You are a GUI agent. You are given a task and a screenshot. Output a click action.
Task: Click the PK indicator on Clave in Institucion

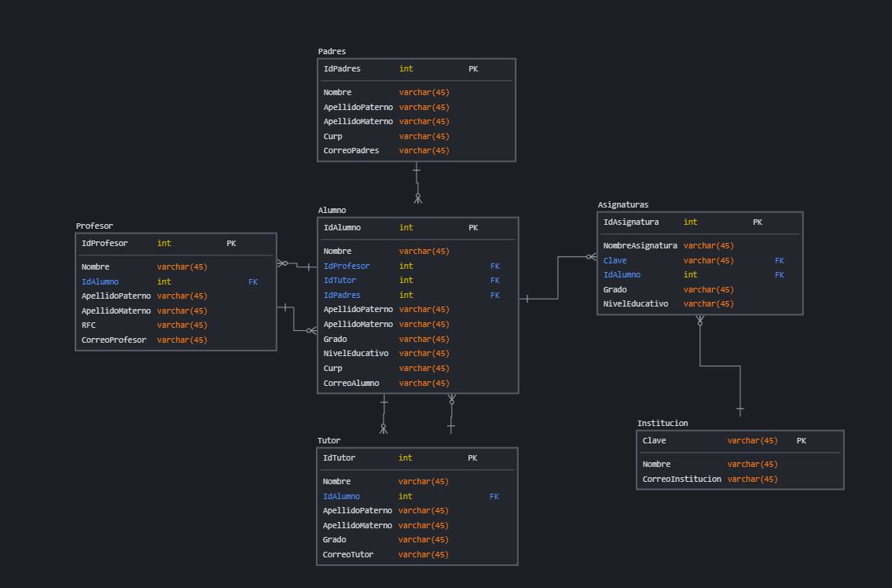pyautogui.click(x=801, y=440)
